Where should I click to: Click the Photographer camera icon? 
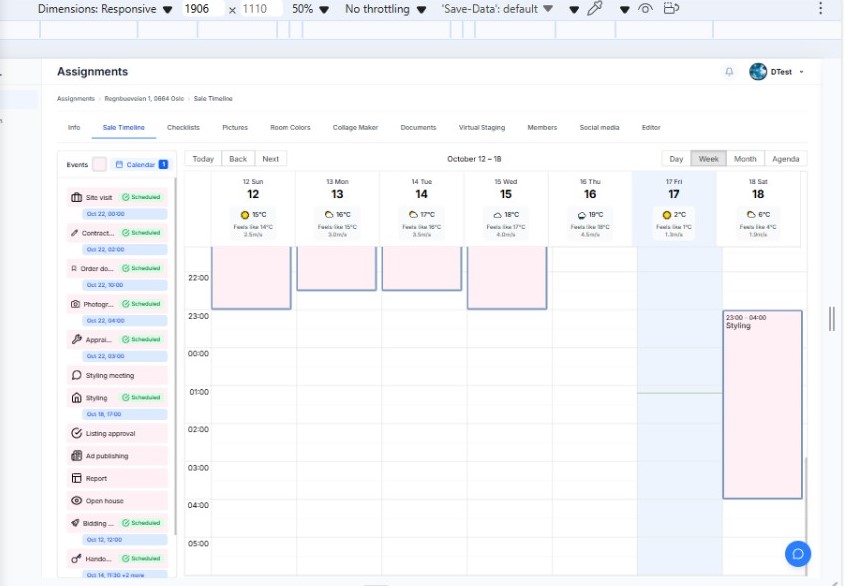point(75,304)
